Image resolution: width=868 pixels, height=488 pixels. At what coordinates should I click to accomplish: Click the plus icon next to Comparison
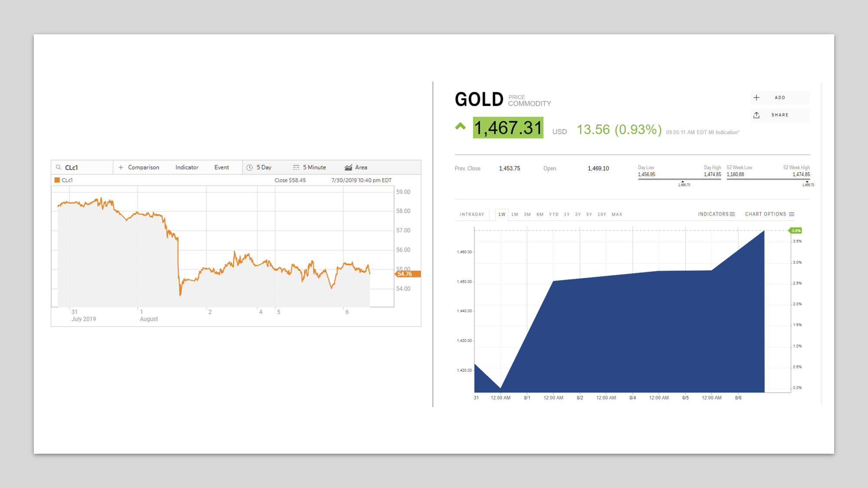click(x=121, y=167)
